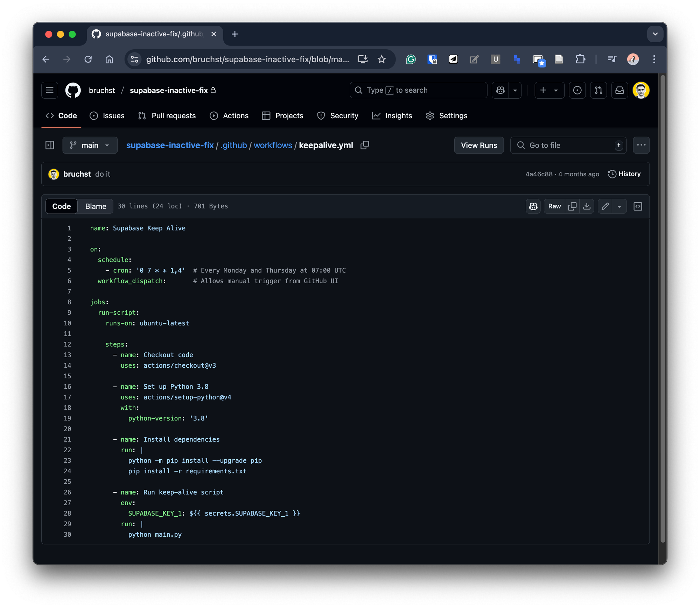Toggle the file tree side panel

point(50,145)
